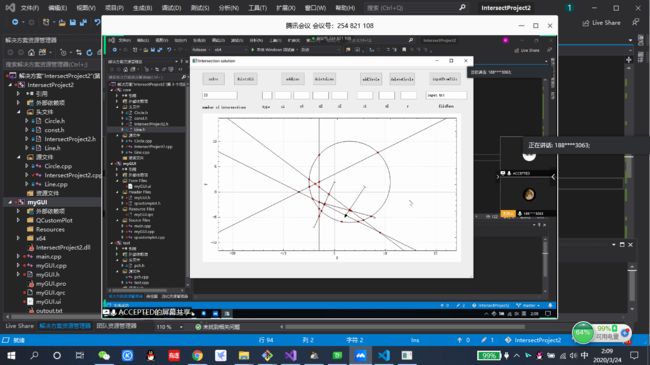Click the home icon in Solution Explorer toolbar
Viewport: 650px width, 365px height.
[32, 53]
